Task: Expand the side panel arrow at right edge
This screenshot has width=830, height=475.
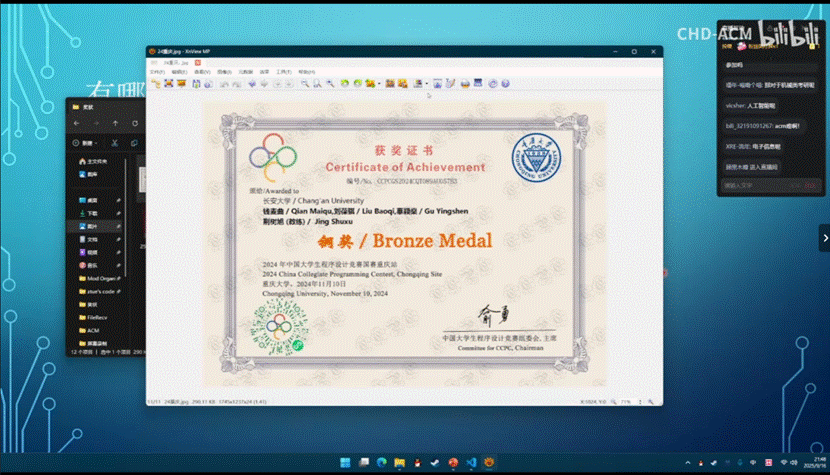Action: 824,237
